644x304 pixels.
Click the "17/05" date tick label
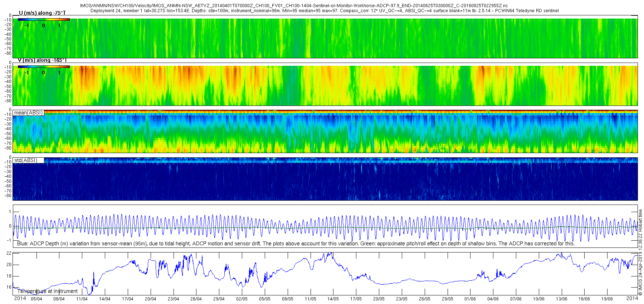click(356, 299)
